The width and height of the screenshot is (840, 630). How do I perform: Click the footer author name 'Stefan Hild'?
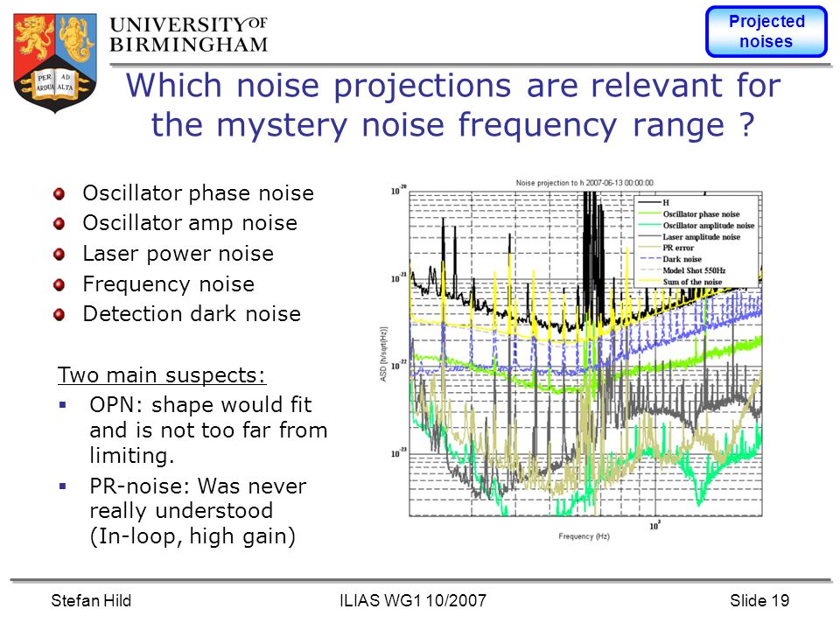click(91, 600)
